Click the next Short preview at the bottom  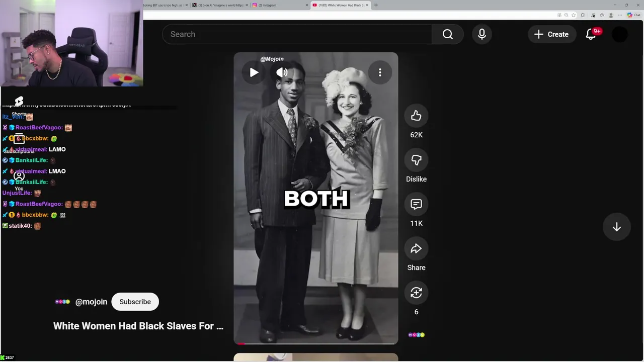[x=316, y=357]
